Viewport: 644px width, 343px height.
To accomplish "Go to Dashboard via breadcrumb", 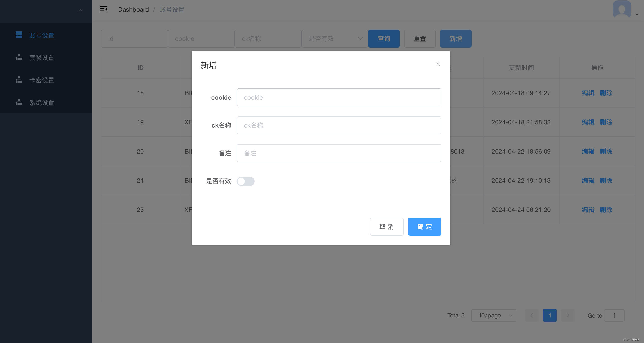I will [x=133, y=9].
